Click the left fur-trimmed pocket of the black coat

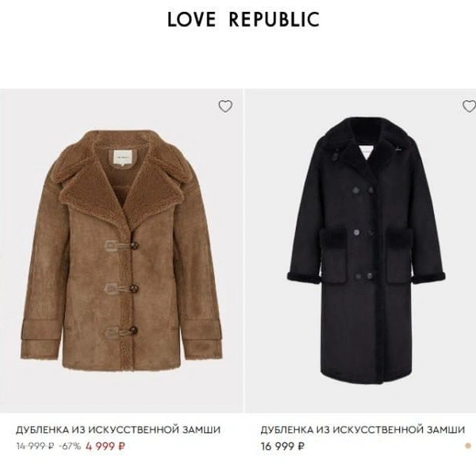(332, 255)
